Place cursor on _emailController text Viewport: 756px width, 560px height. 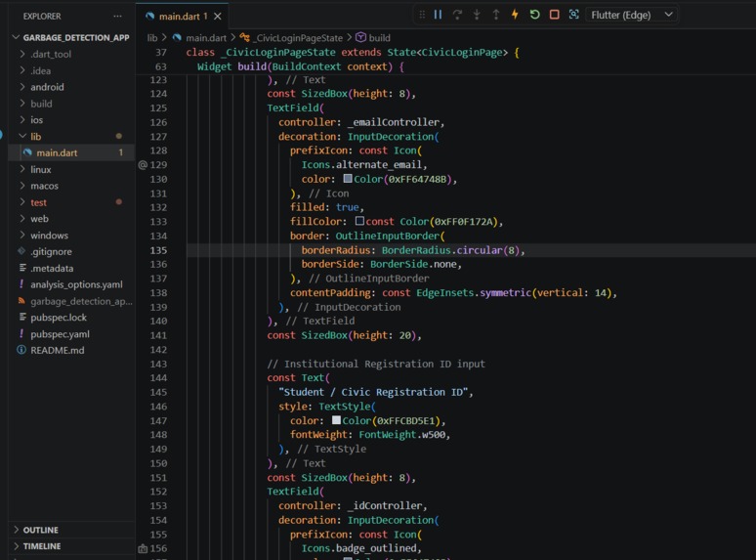[393, 122]
